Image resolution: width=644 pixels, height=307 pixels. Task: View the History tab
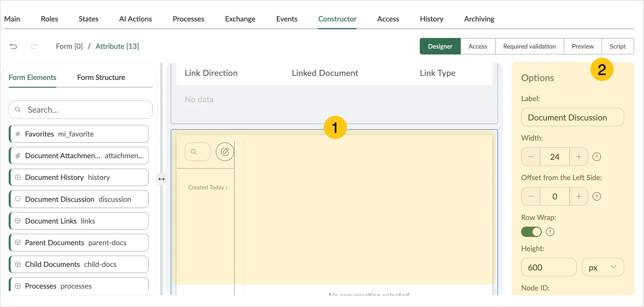pyautogui.click(x=432, y=19)
